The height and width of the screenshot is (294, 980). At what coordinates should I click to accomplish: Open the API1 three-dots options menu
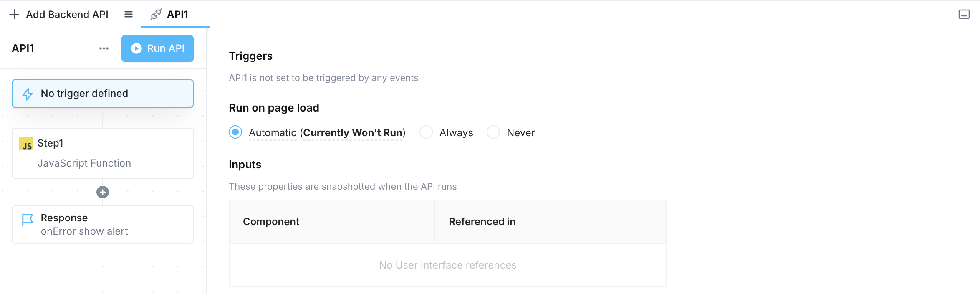point(104,48)
